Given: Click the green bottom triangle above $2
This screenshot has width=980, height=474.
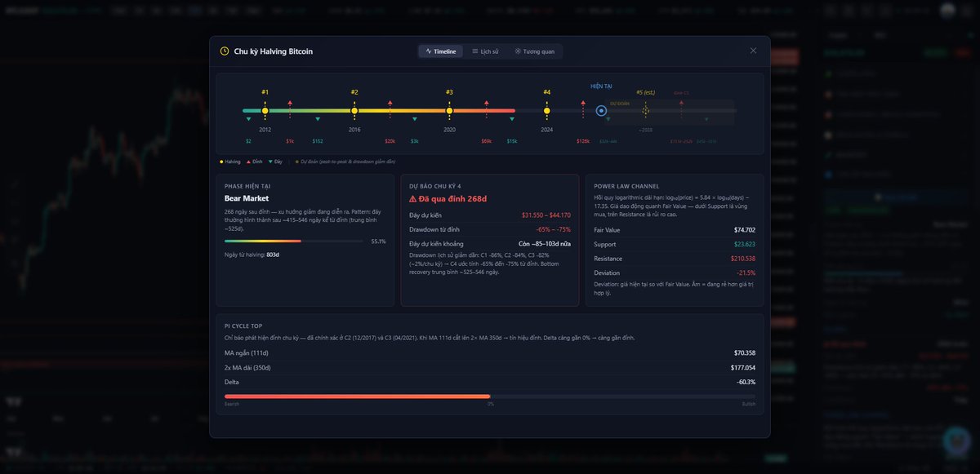Looking at the screenshot, I should click(x=248, y=119).
